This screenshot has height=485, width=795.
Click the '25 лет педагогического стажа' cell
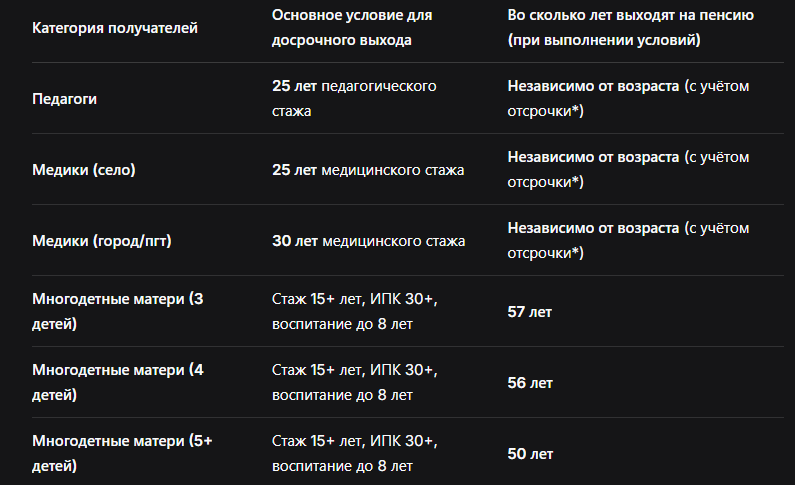tap(354, 99)
